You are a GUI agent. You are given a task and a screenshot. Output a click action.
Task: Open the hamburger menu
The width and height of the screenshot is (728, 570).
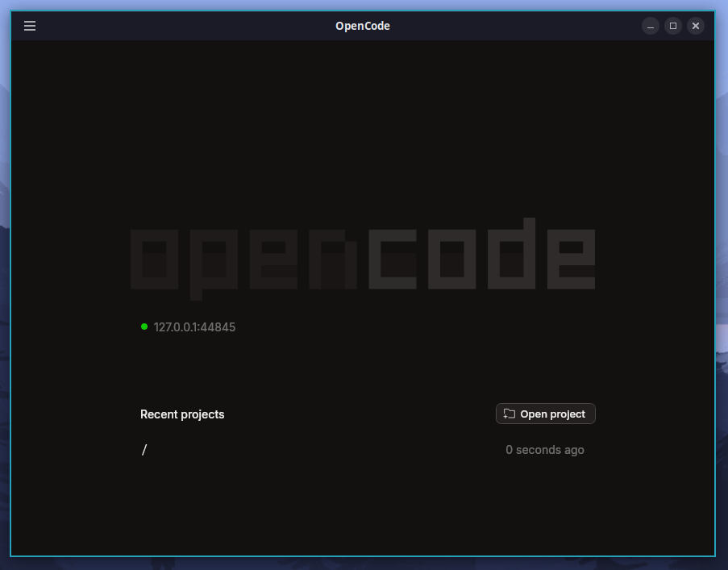pos(30,26)
